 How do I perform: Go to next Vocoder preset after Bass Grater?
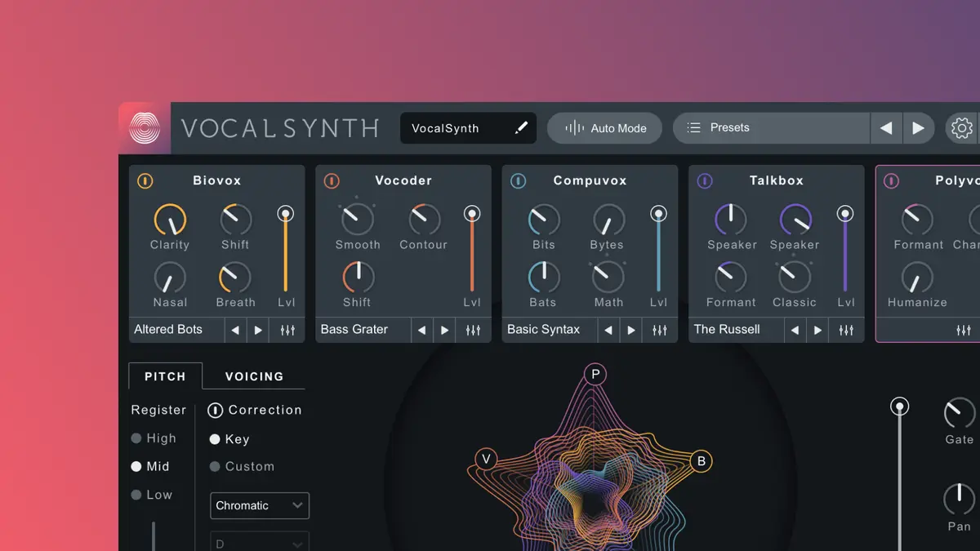point(444,330)
